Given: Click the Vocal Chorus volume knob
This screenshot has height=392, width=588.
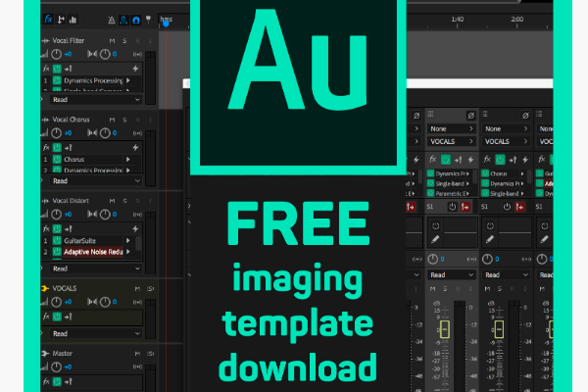Looking at the screenshot, I should [56, 133].
